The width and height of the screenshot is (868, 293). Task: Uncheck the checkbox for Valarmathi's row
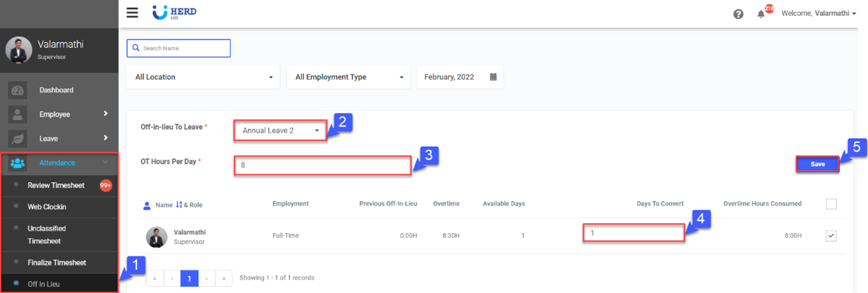831,236
